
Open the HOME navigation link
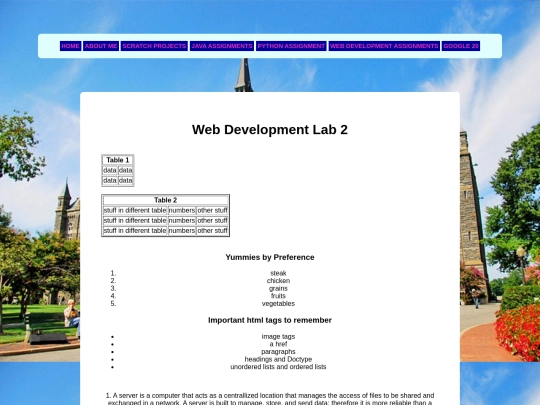point(71,46)
